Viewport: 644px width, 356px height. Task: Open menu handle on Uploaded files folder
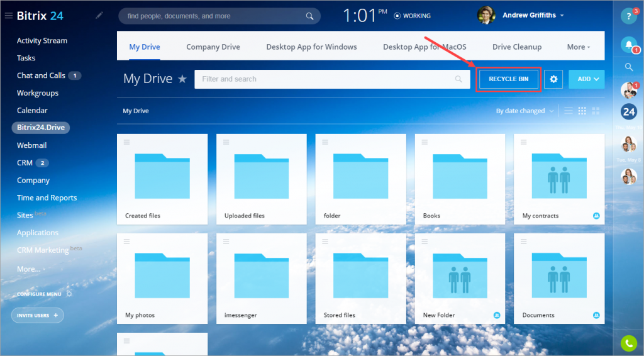coord(226,142)
